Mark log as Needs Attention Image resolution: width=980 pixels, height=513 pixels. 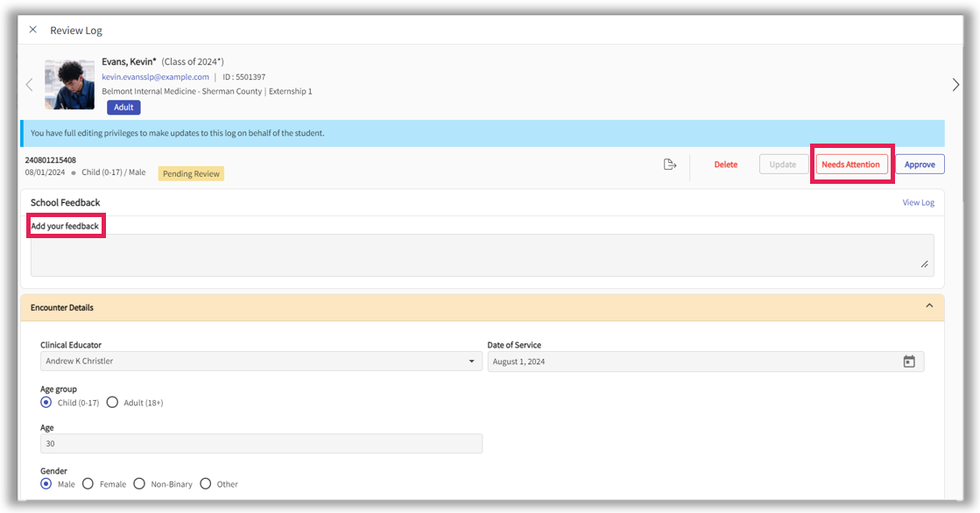tap(851, 165)
